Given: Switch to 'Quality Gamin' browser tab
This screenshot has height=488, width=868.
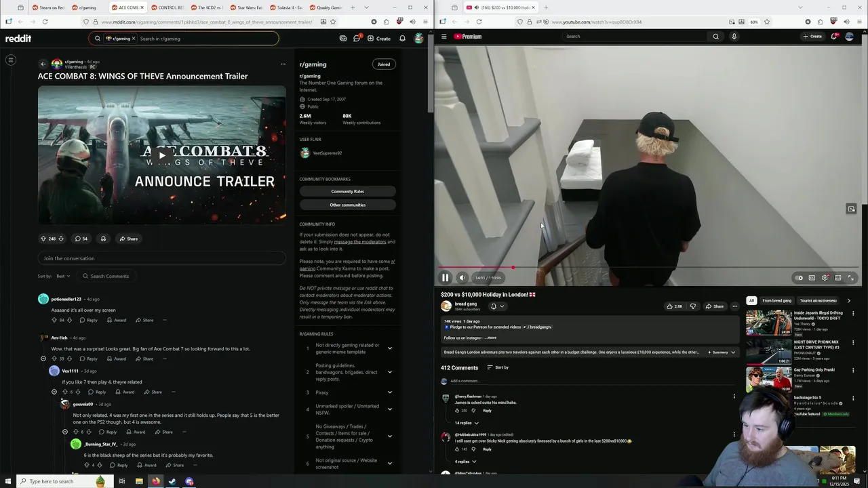Looking at the screenshot, I should tap(325, 7).
